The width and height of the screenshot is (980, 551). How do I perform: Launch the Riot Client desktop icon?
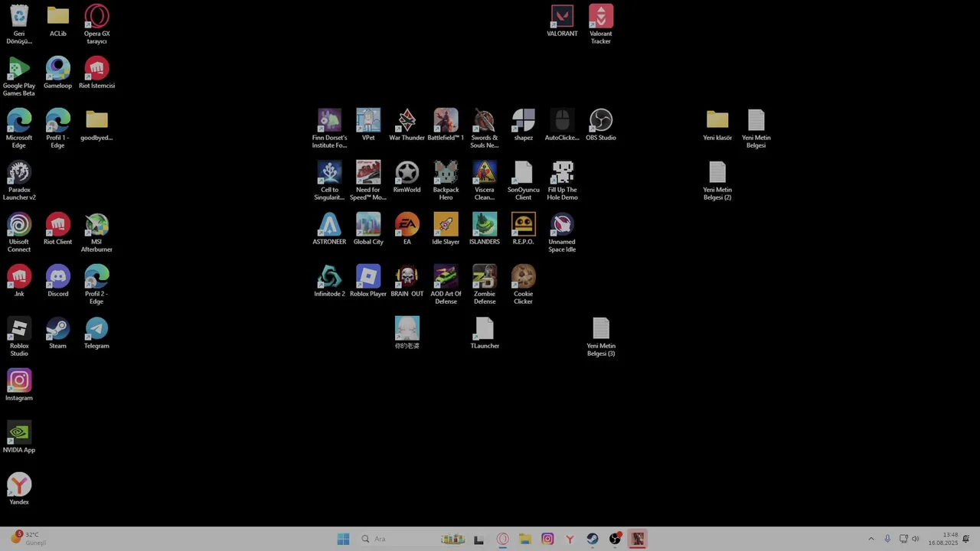click(x=57, y=225)
